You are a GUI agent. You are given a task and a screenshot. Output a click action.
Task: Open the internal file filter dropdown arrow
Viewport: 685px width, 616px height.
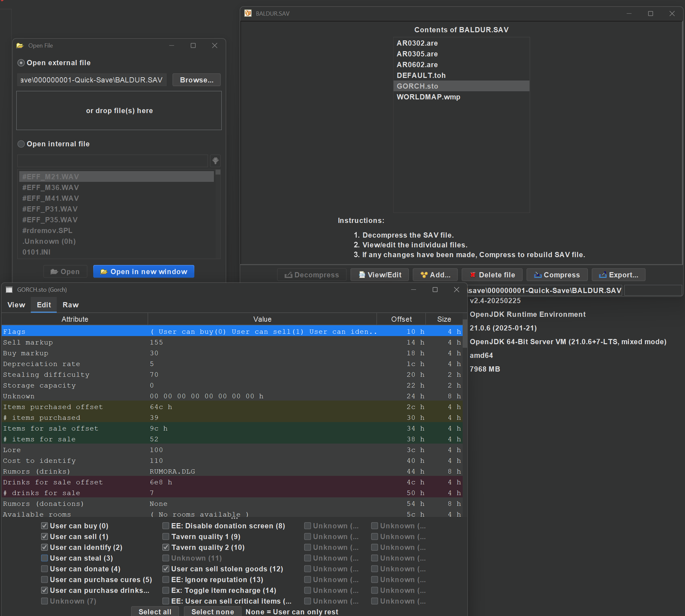[x=216, y=160]
